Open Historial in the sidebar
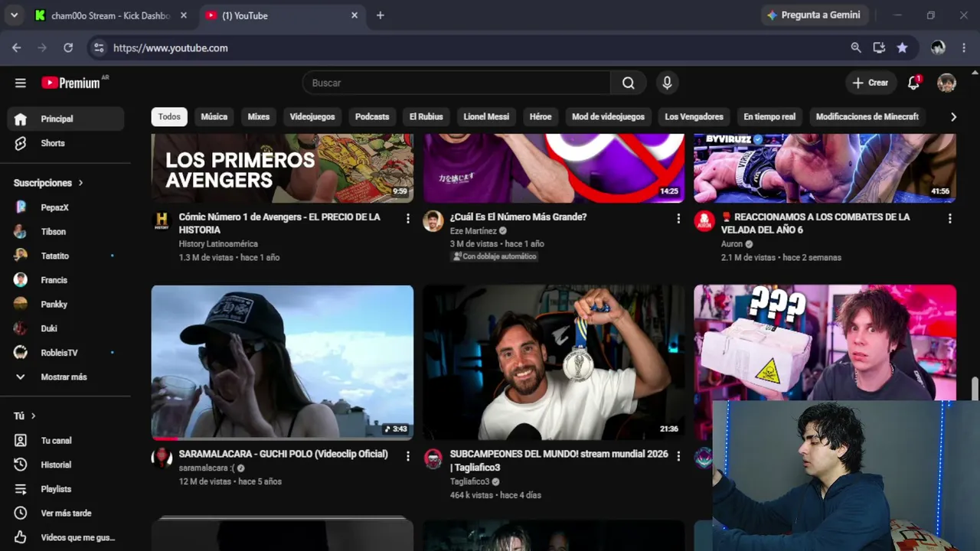 pos(66,465)
